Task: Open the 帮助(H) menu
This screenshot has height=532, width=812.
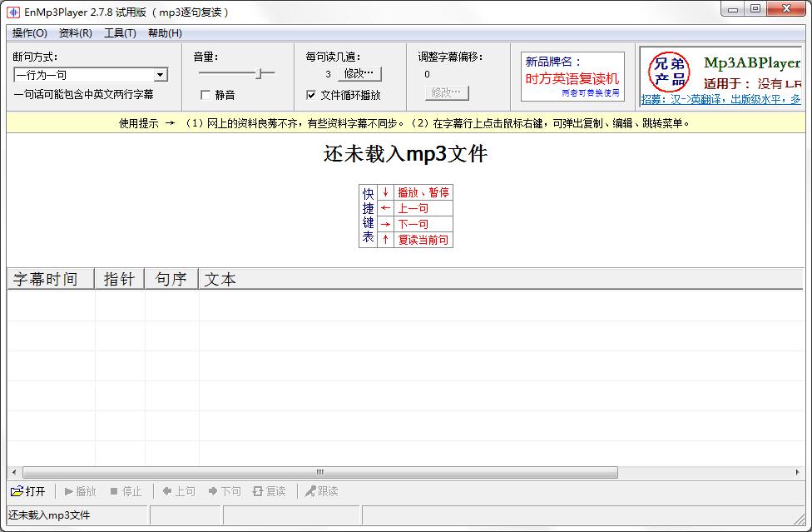Action: point(164,32)
